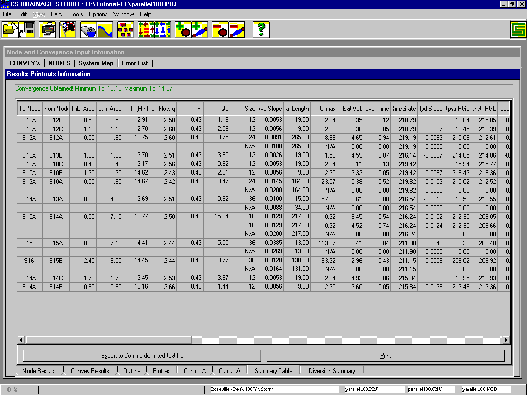This screenshot has height=396, width=527.
Task: Switch to the NODES tab
Action: tap(59, 63)
